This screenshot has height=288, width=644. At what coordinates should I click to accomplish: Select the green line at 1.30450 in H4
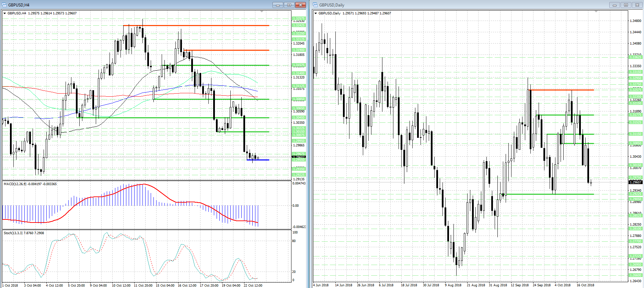173,118
